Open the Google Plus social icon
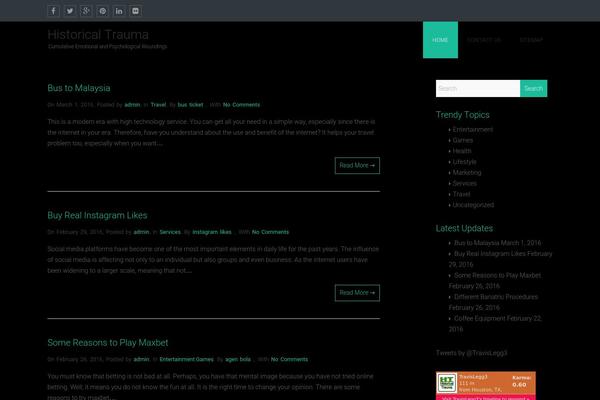 [86, 11]
